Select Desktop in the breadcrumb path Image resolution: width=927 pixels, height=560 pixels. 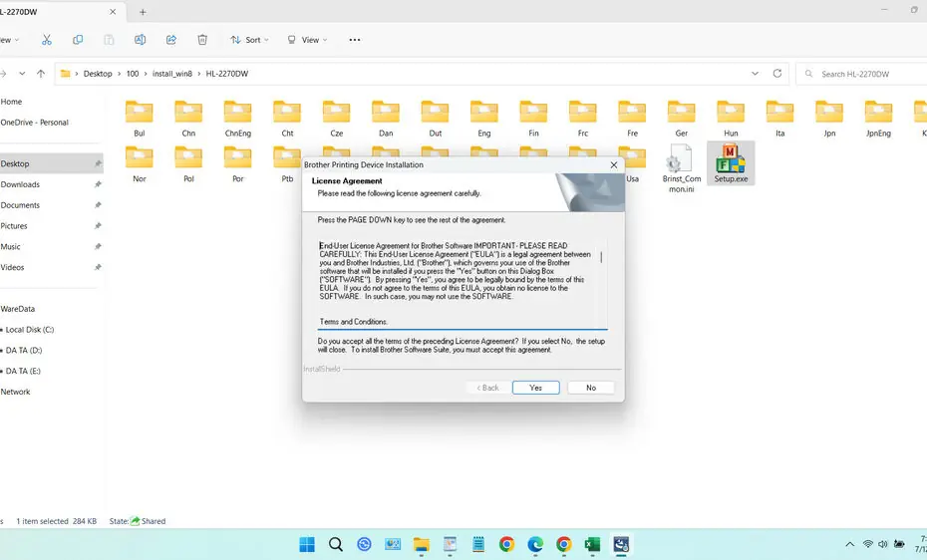(98, 74)
